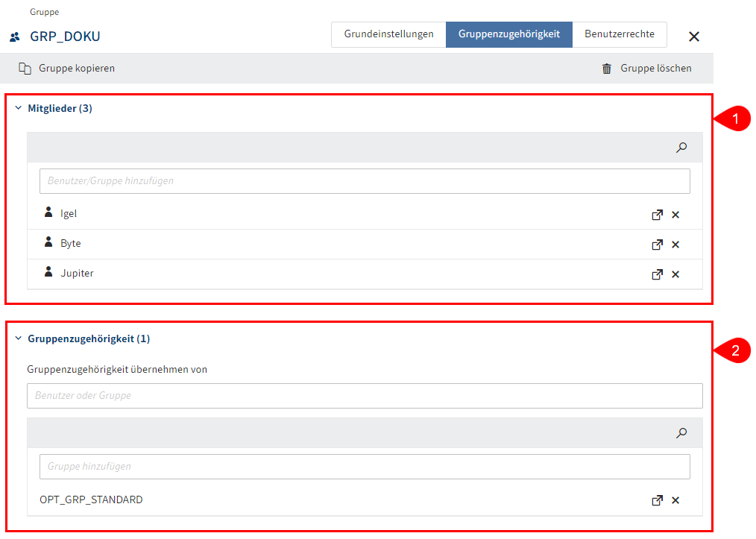Screen dimensions: 756x539
Task: Open OPT_GRP_STANDARD group via link icon
Action: click(657, 500)
